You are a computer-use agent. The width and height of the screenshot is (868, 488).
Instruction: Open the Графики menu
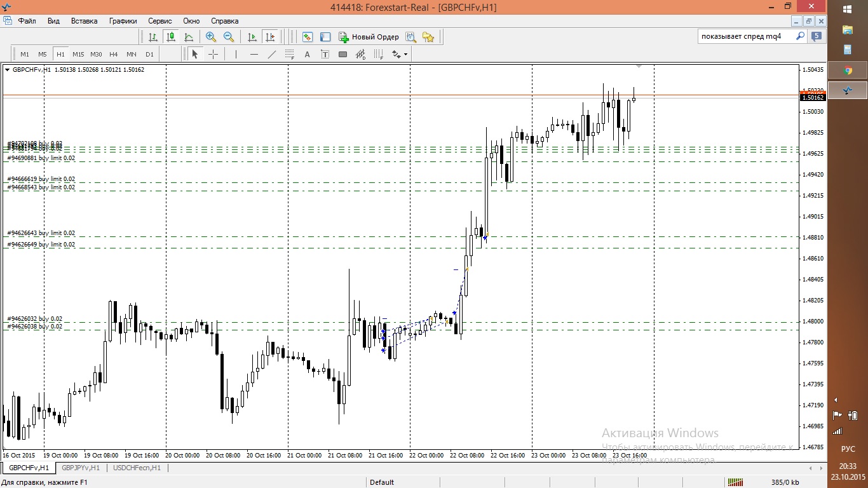123,21
